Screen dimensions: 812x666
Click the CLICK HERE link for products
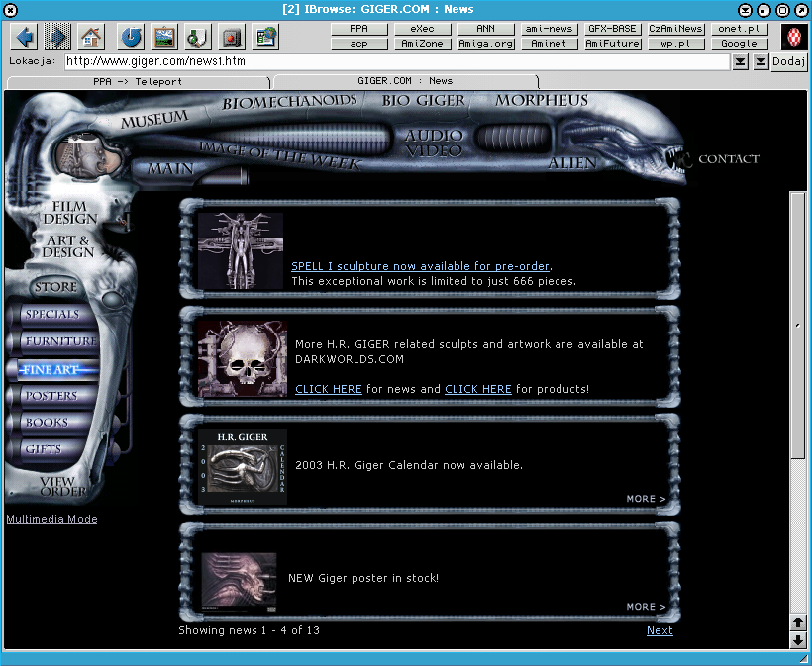coord(478,389)
